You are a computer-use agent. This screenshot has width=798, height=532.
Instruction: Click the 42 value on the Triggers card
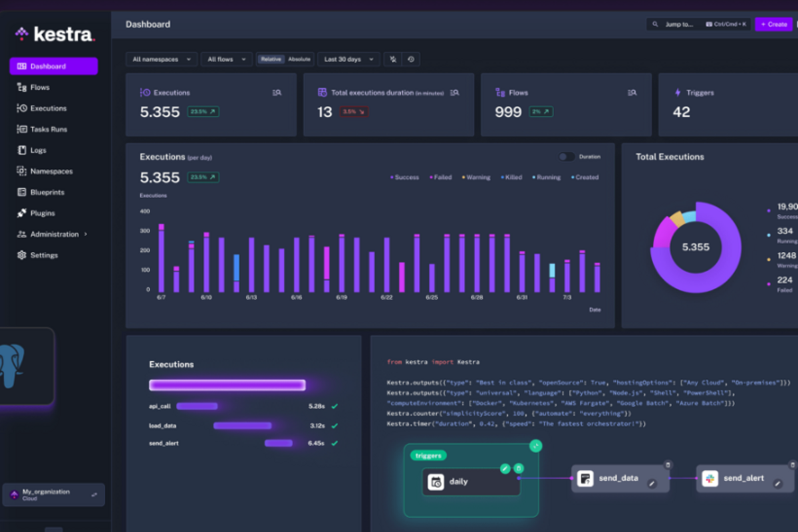[x=682, y=112]
